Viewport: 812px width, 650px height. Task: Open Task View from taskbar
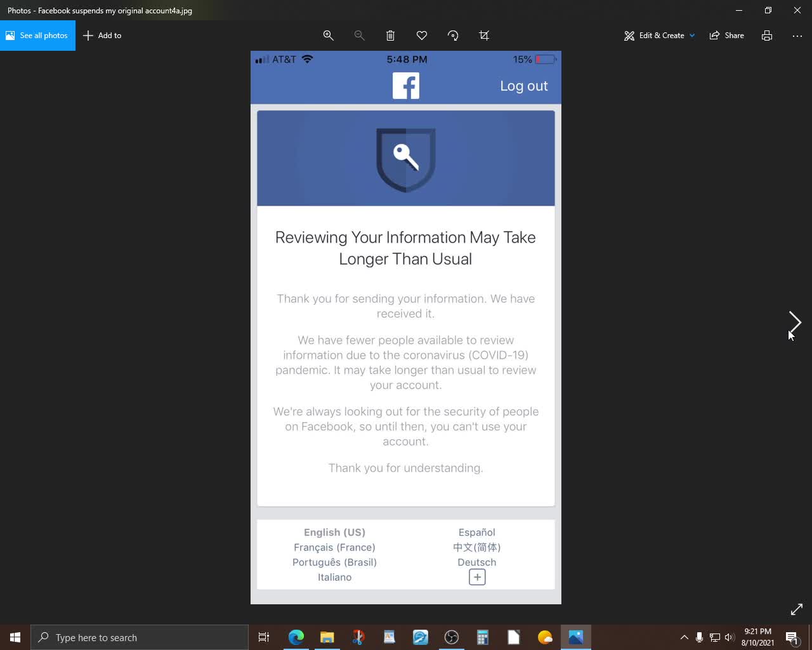point(264,637)
